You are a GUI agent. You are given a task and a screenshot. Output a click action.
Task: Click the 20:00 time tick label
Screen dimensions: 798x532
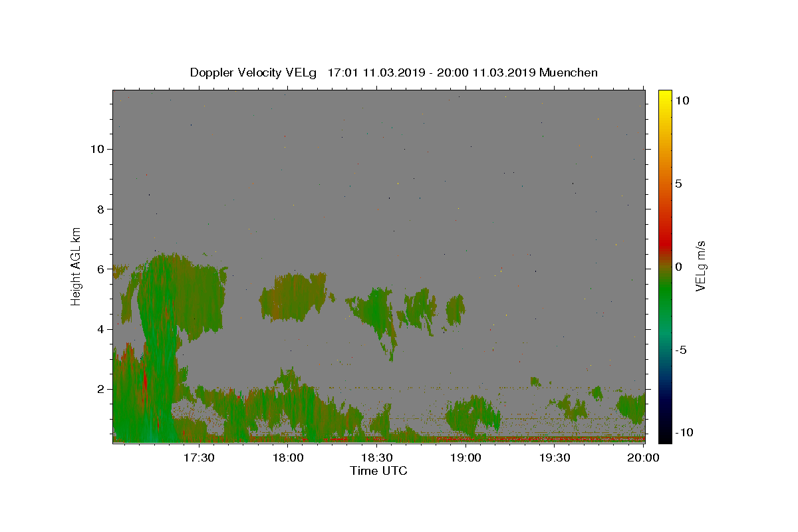[643, 458]
